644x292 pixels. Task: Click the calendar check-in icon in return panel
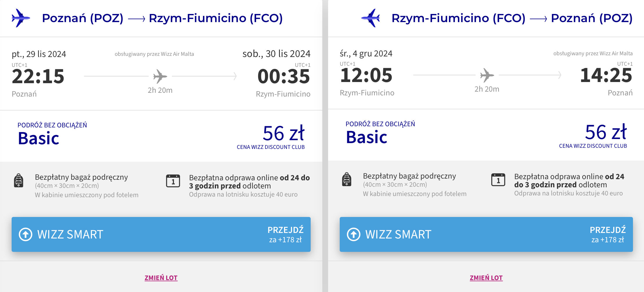point(498,179)
